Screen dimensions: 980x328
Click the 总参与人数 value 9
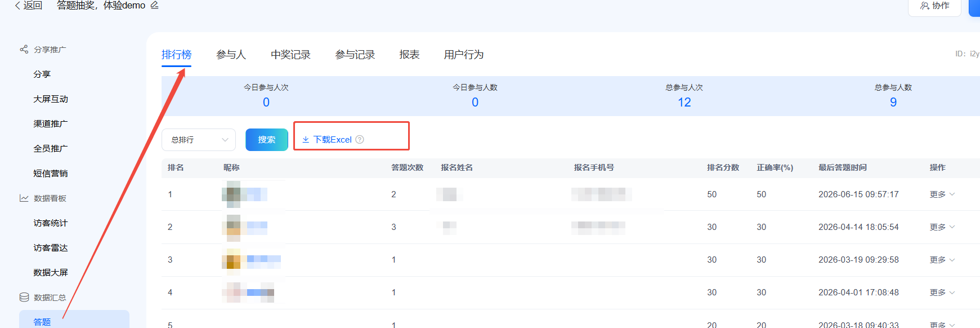(893, 103)
